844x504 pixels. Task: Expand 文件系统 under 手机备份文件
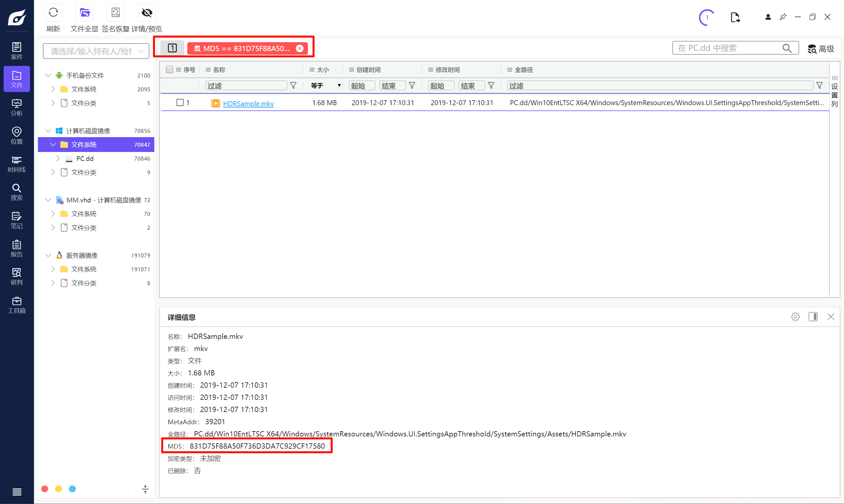pos(53,89)
